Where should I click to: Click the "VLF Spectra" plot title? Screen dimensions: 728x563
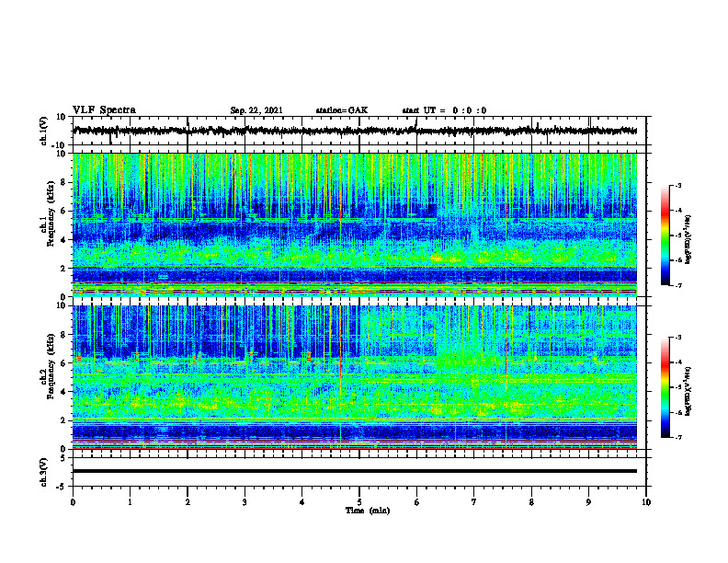point(104,109)
